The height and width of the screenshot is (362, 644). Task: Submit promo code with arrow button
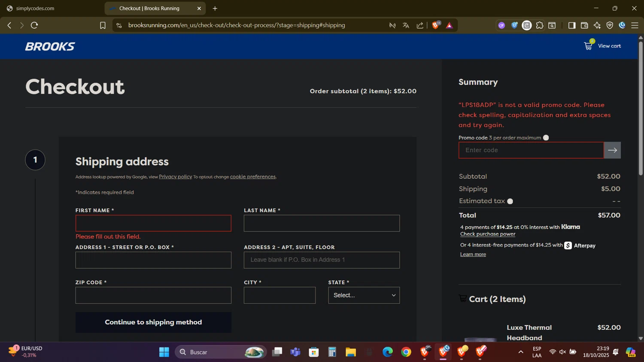point(612,150)
